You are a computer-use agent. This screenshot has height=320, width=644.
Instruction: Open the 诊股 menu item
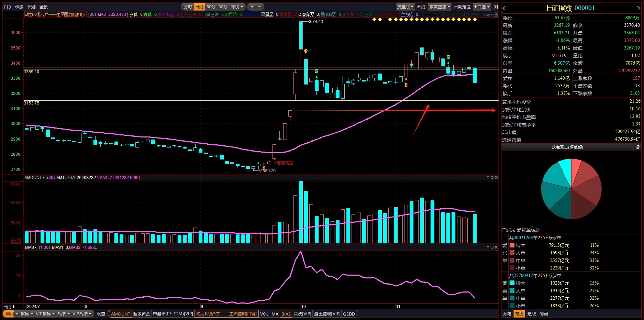tap(19, 7)
